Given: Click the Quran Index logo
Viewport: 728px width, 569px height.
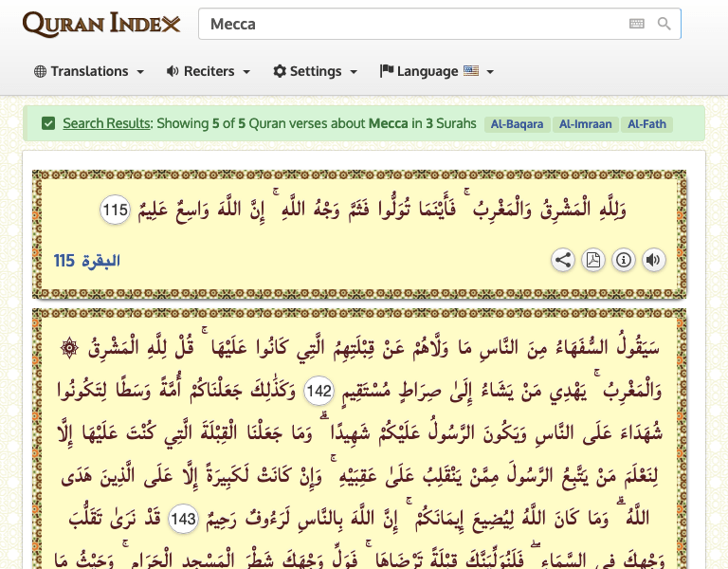Looking at the screenshot, I should [x=101, y=24].
